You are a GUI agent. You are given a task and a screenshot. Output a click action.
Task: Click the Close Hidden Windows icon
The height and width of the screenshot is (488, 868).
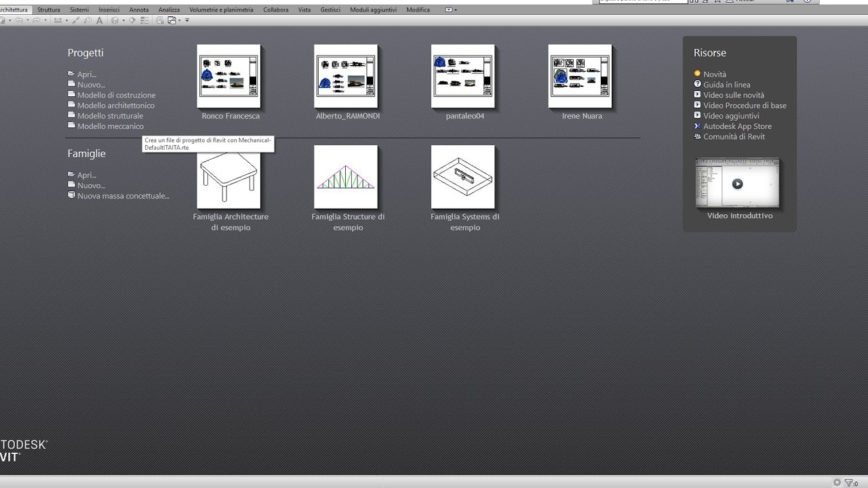click(x=160, y=20)
